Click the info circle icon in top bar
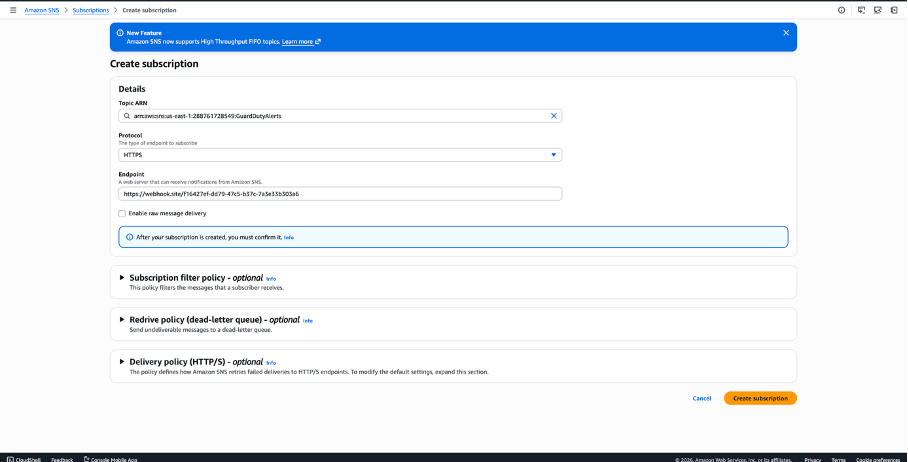The height and width of the screenshot is (462, 908). [x=841, y=10]
